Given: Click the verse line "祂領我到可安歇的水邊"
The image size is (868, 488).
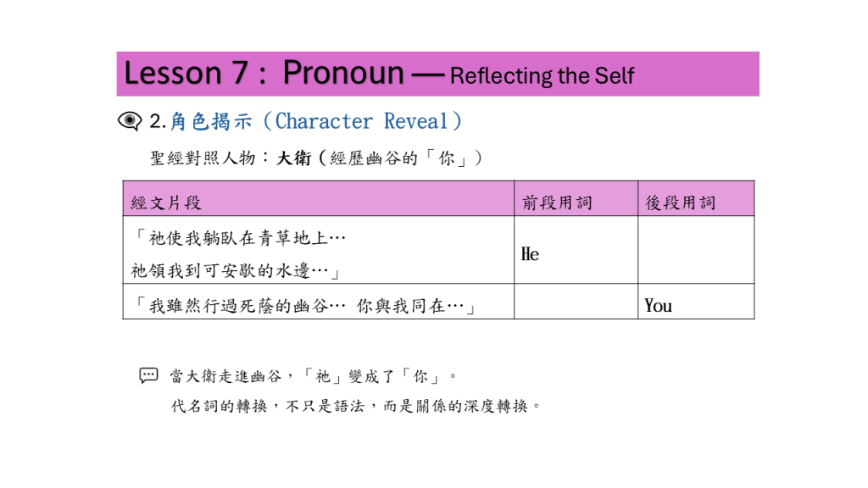Looking at the screenshot, I should pyautogui.click(x=235, y=270).
